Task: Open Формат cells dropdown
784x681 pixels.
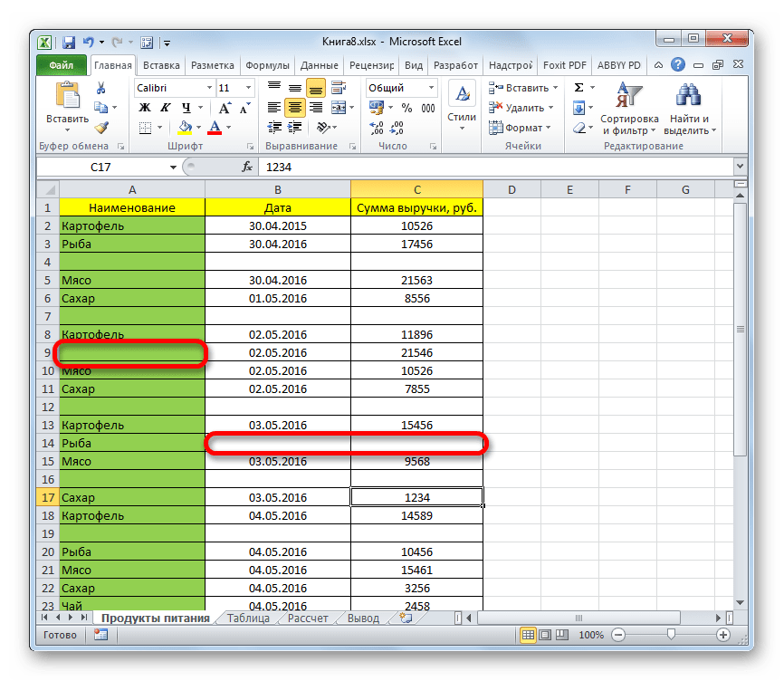Action: pos(520,128)
